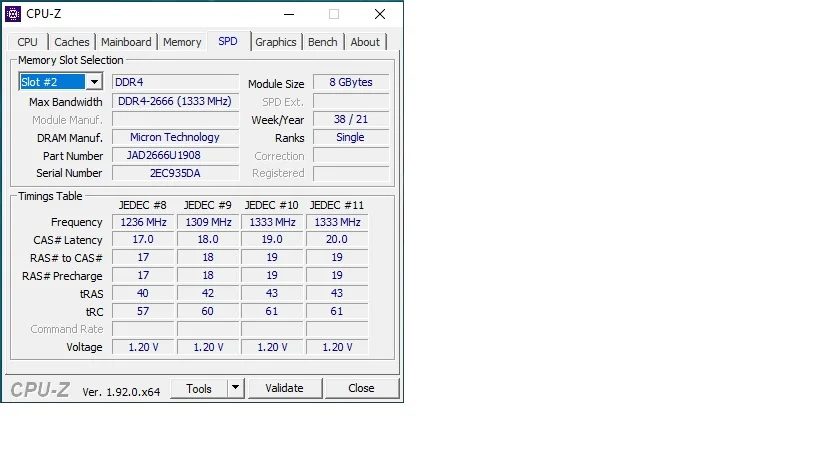Open the Graphics tab
This screenshot has width=819, height=460.
click(x=275, y=42)
